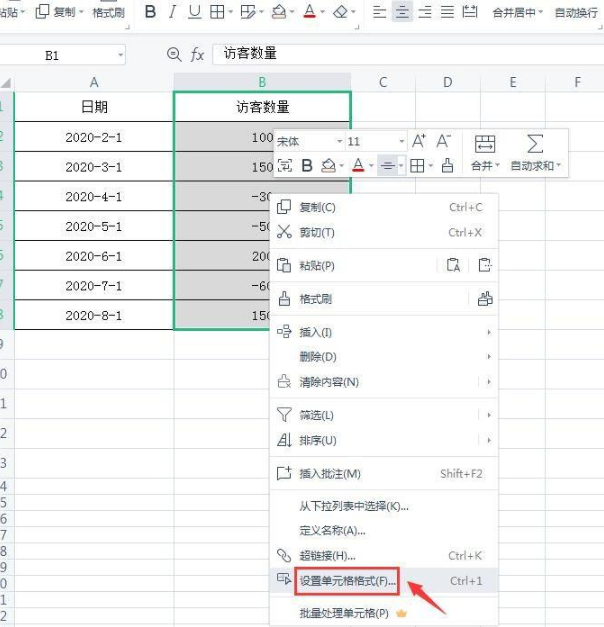Expand the 删除(D) submenu
This screenshot has width=604, height=627.
tap(384, 356)
